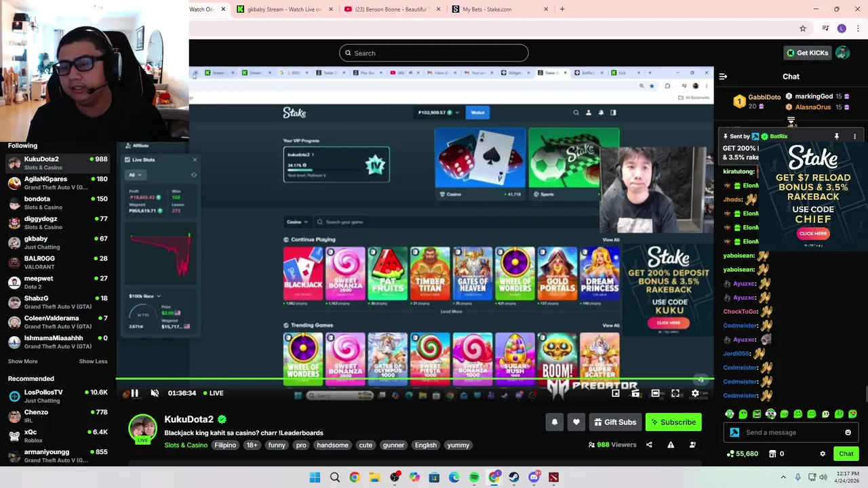Screen dimensions: 868x488
Task: Click the Gift Subs button
Action: pos(615,422)
